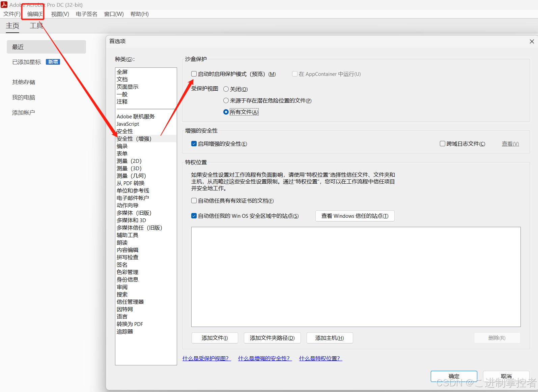The width and height of the screenshot is (538, 392).
Task: Close the 首选项 dialog
Action: [532, 41]
